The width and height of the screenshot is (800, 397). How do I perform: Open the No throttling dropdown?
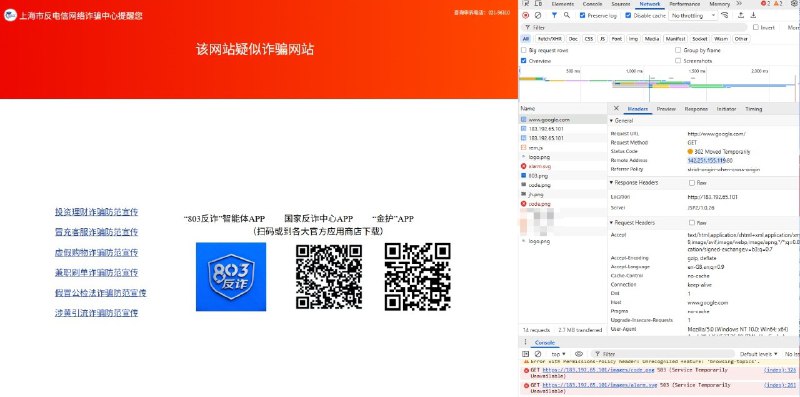coord(693,16)
